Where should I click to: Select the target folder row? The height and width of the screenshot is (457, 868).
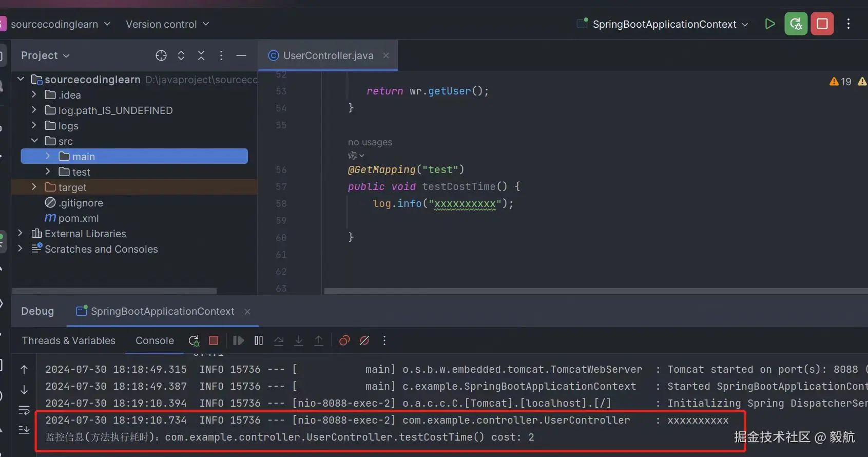coord(134,187)
